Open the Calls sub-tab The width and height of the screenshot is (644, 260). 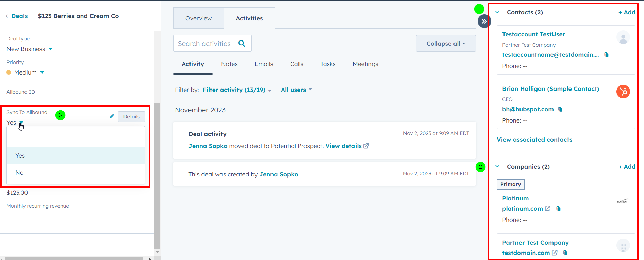[x=297, y=64]
